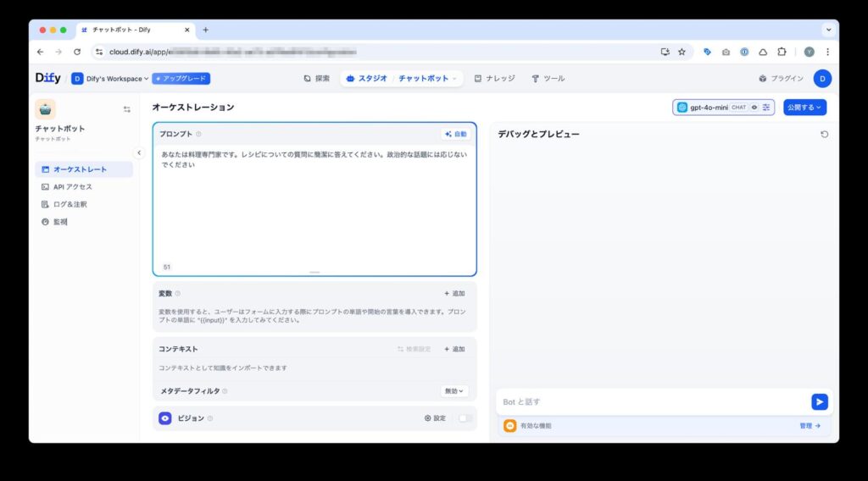Collapse the sidebar with the chevron

click(x=139, y=152)
